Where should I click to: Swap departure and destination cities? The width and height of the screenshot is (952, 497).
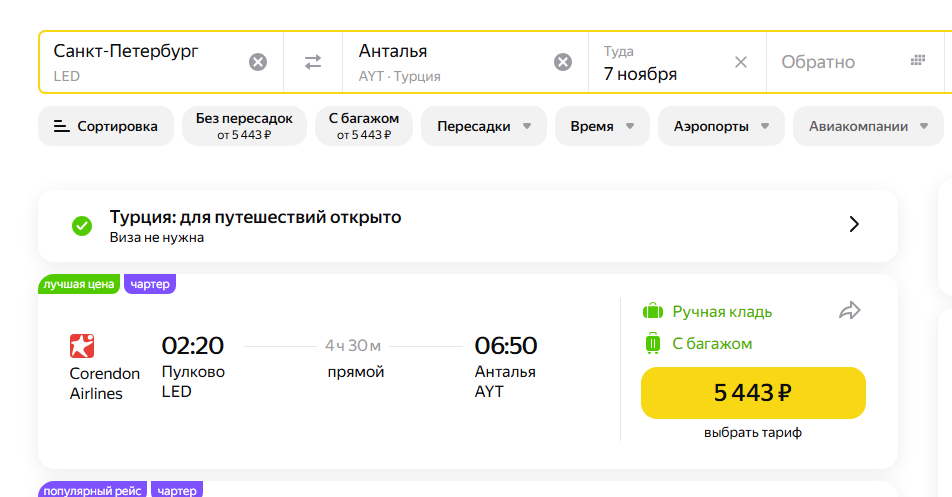313,62
